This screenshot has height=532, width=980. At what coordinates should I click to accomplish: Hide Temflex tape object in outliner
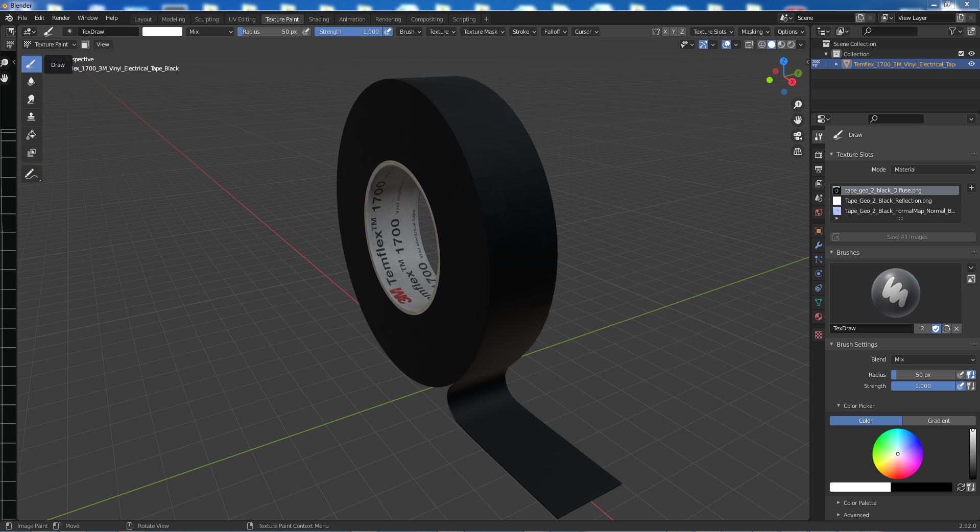971,64
